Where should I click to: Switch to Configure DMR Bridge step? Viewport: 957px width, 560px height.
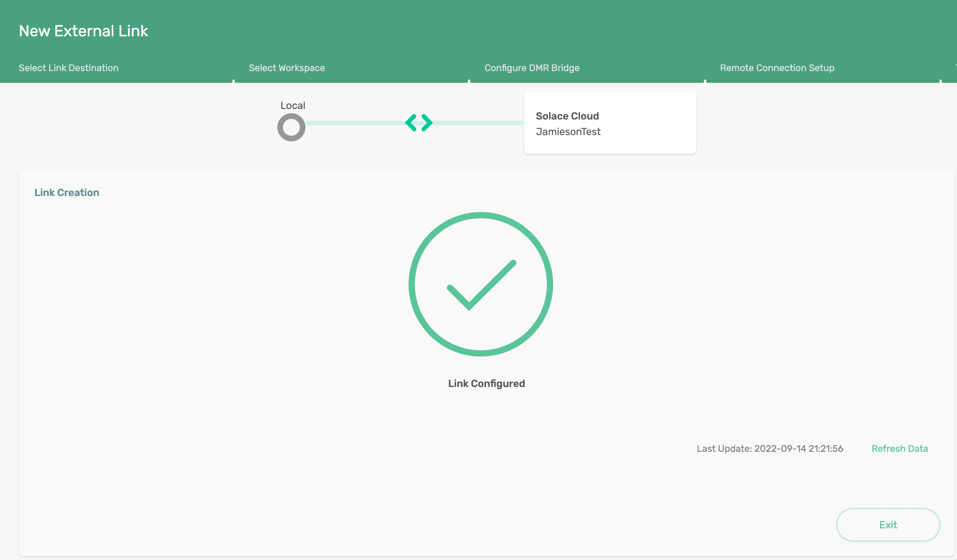tap(532, 68)
